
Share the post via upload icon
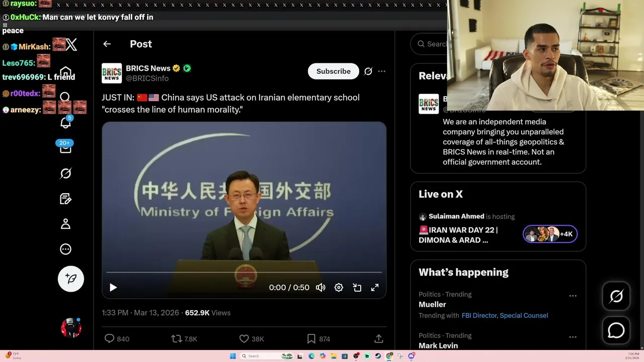click(x=379, y=339)
